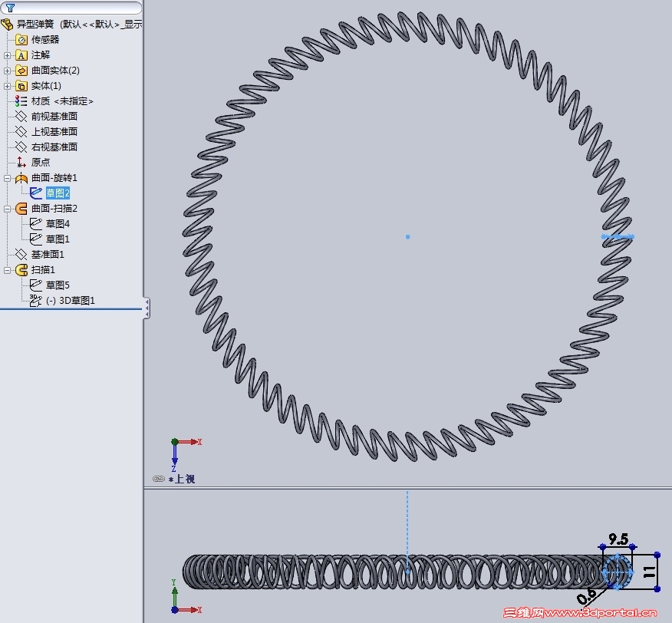Collapse the 曲面-旋转1 tree node

point(7,178)
